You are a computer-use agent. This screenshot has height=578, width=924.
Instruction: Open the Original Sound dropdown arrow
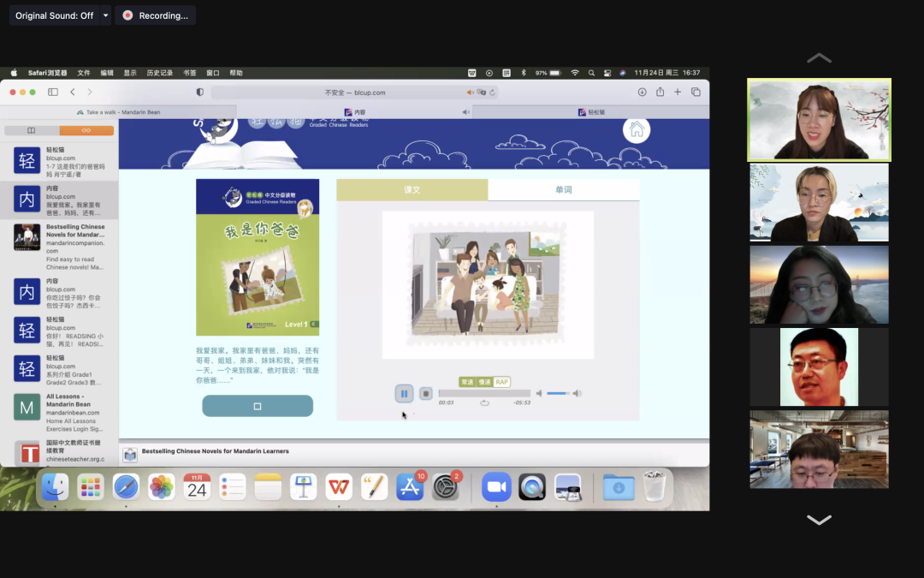point(105,15)
